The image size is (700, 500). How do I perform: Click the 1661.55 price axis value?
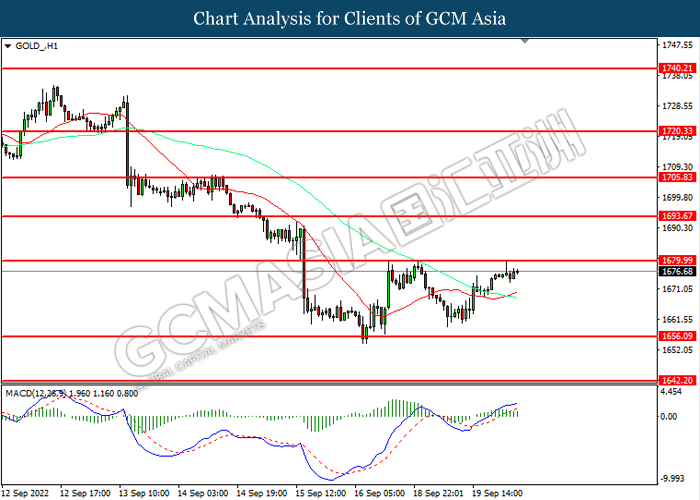[x=678, y=320]
